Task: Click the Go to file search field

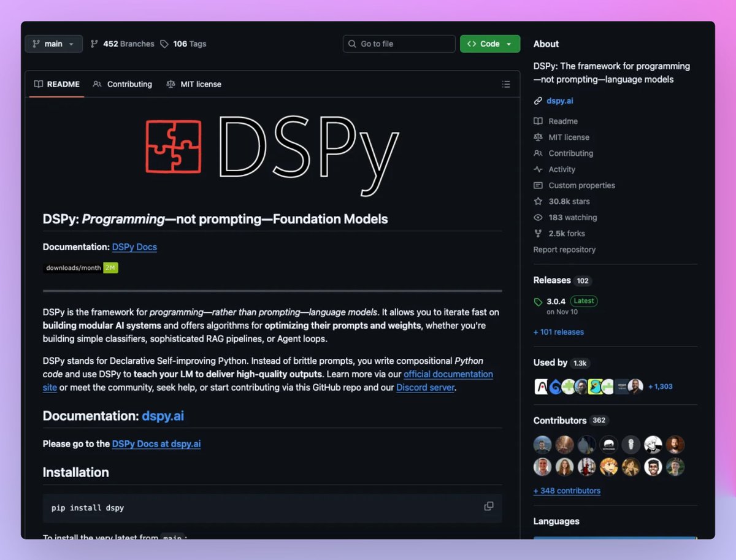Action: click(399, 44)
